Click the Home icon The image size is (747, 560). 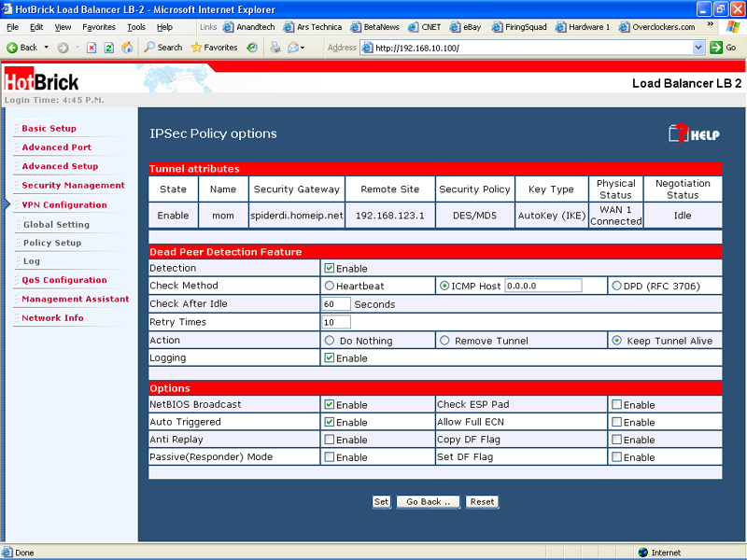pyautogui.click(x=127, y=48)
